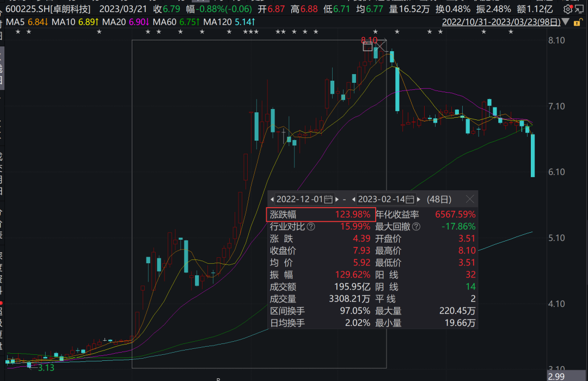Close the interval statistics popup

pos(470,199)
